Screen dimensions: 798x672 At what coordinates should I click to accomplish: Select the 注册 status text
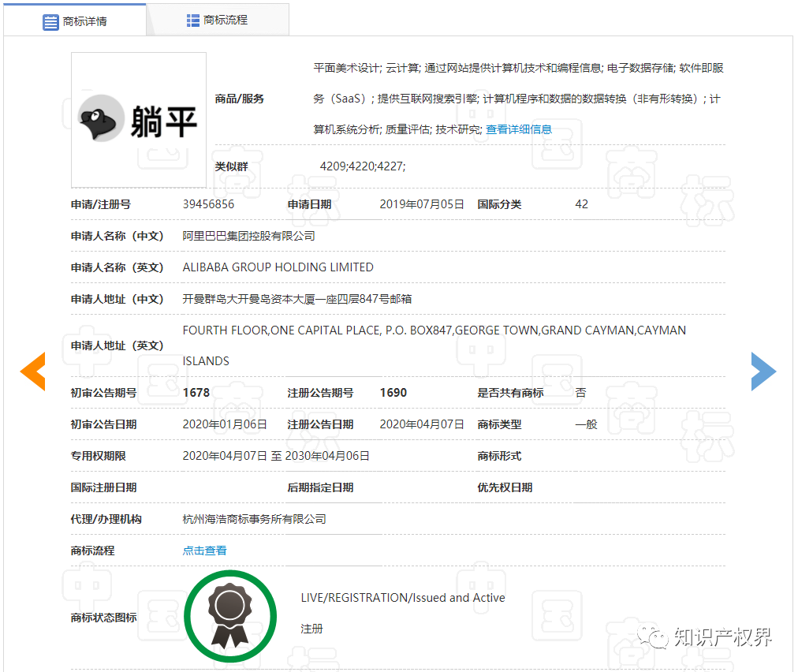(x=311, y=629)
